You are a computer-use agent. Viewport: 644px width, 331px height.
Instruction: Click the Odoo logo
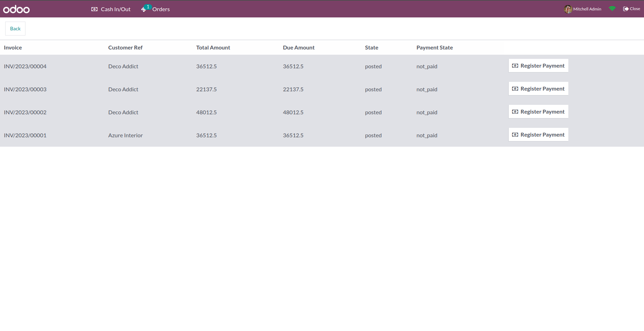coord(16,9)
